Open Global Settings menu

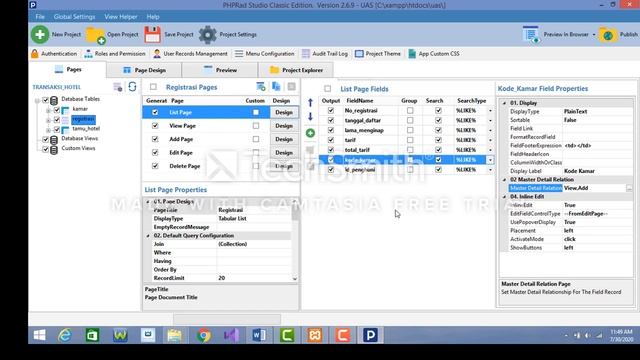click(x=74, y=17)
